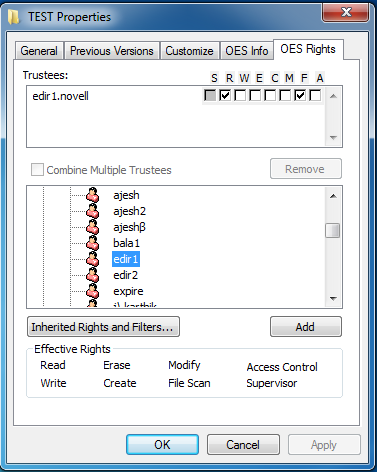Click the Erase effective right label
The image size is (377, 472).
(117, 365)
